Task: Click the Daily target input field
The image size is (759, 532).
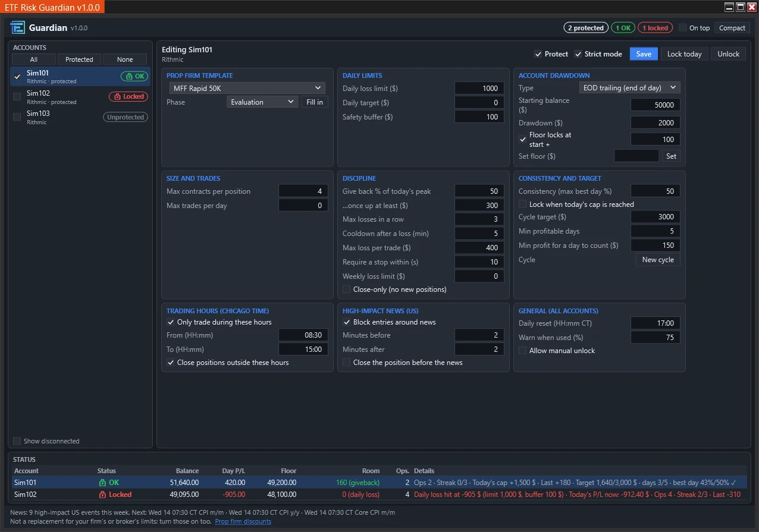Action: pos(479,103)
